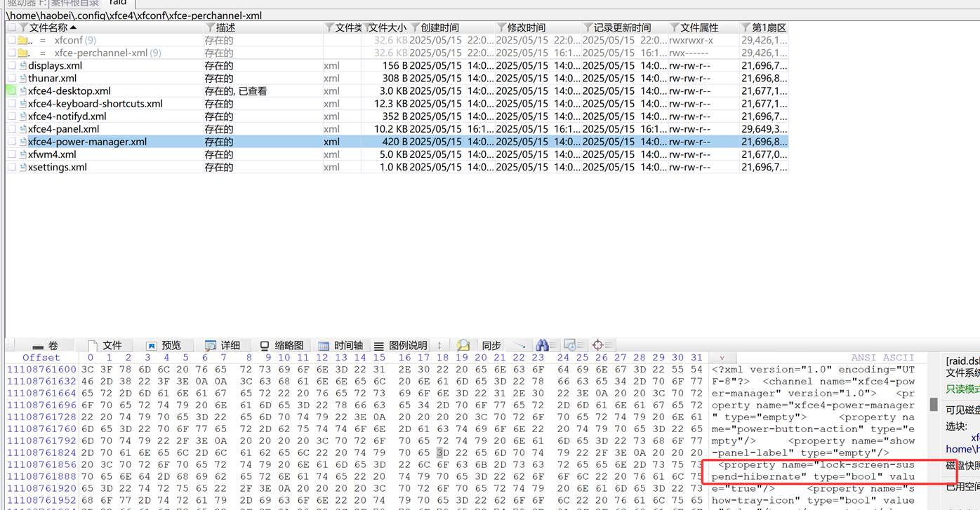
Task: Switch to the raid tab
Action: (x=117, y=3)
